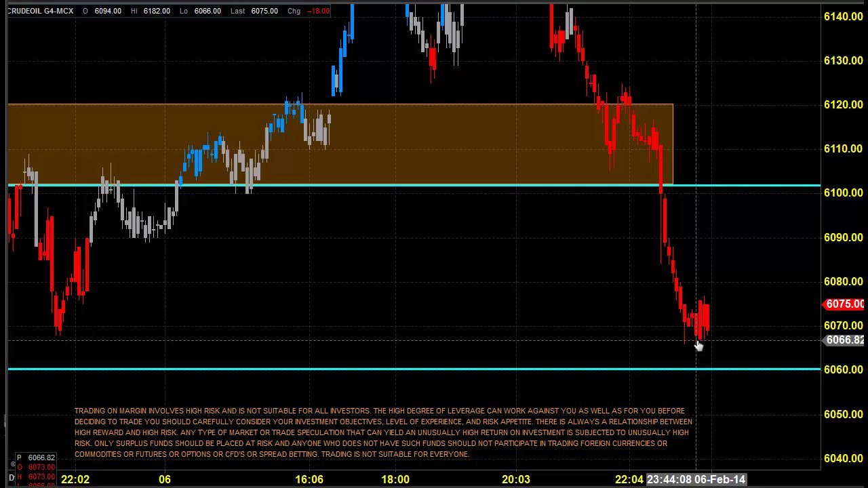Screen dimensions: 868x488
Task: Click the CRUDEOIL G4-MCX symbol label
Action: pyautogui.click(x=40, y=11)
